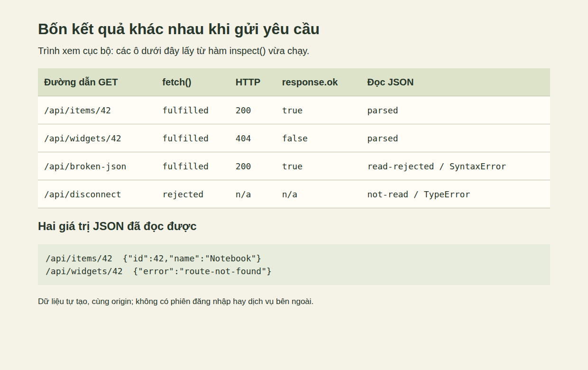Click the response.ok "false" cell
The image size is (588, 370).
click(x=319, y=138)
